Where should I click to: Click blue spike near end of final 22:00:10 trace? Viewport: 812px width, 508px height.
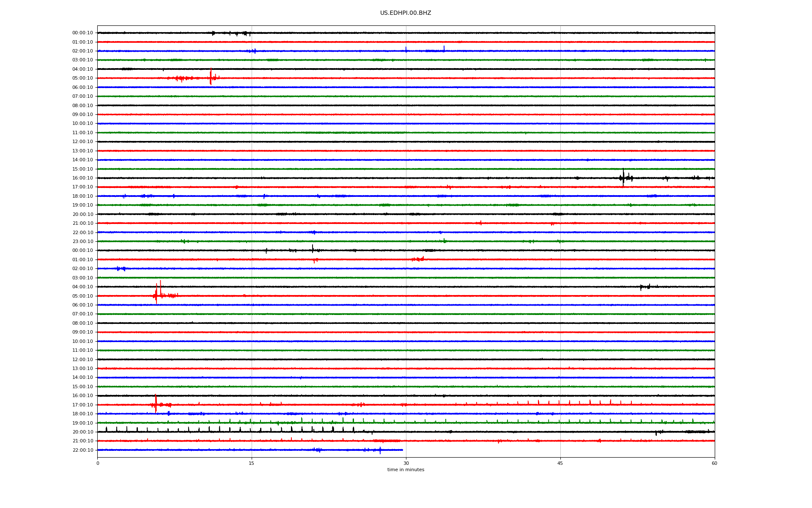[x=380, y=450]
